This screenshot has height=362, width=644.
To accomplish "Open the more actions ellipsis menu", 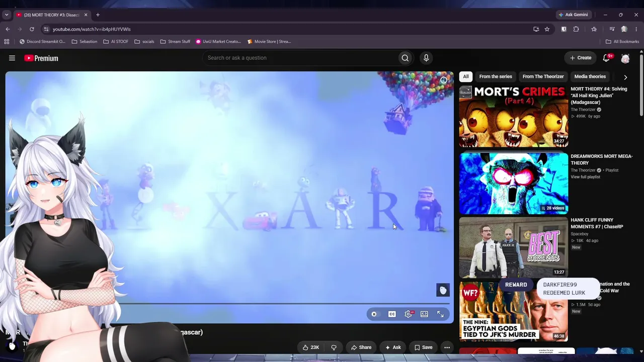I will click(x=447, y=347).
